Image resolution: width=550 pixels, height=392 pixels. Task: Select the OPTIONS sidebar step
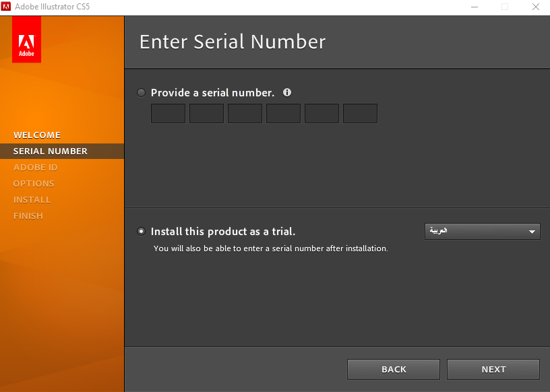(34, 183)
